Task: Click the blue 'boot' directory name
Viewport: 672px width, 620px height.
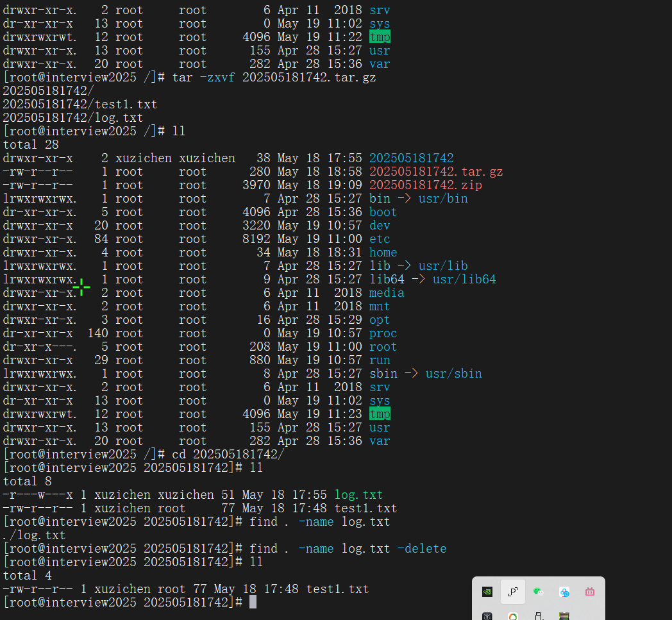Action: point(383,212)
